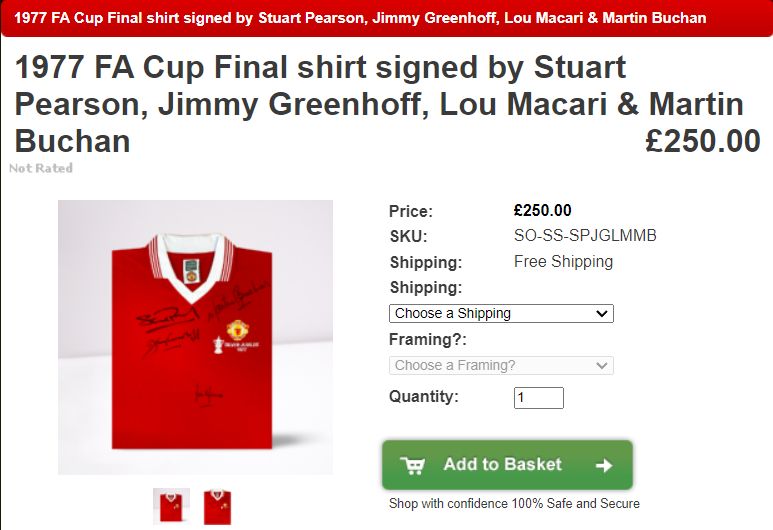This screenshot has height=530, width=773.
Task: Click the red banner product title bar
Action: 386,18
